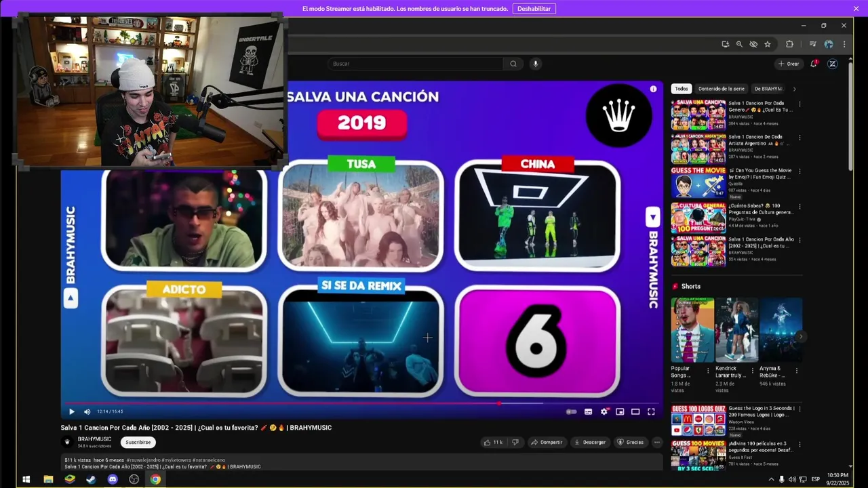The image size is (868, 488).
Task: Play the YouTube video
Action: [x=72, y=411]
